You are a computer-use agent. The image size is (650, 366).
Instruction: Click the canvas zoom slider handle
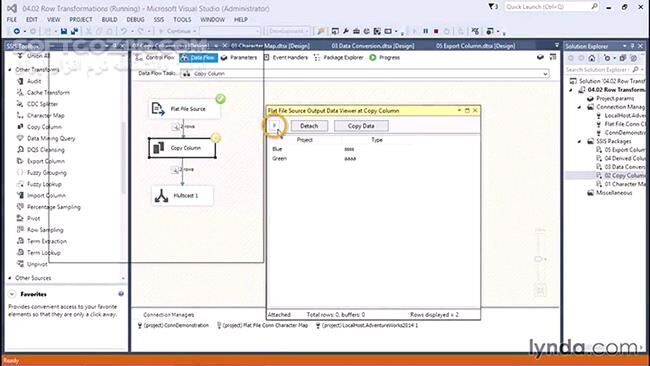pyautogui.click(x=538, y=259)
